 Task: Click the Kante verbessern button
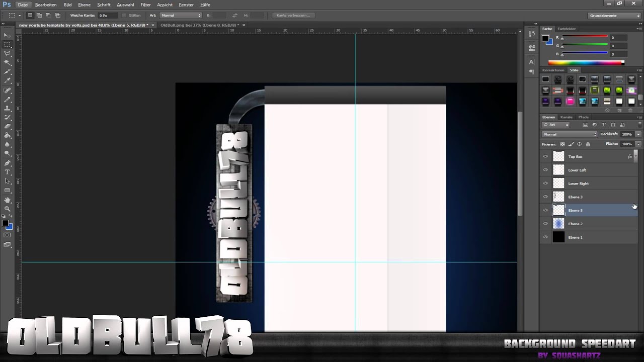click(293, 16)
